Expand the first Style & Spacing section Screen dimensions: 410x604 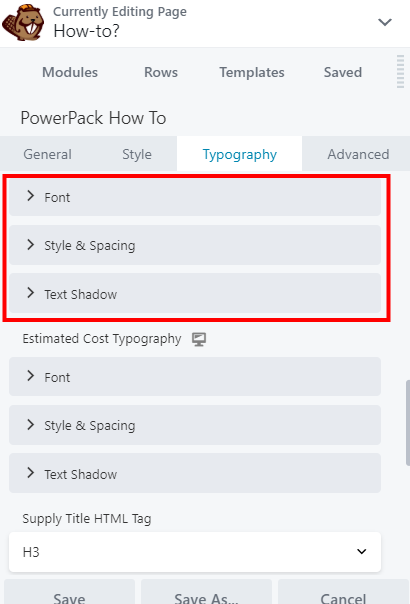pos(195,245)
